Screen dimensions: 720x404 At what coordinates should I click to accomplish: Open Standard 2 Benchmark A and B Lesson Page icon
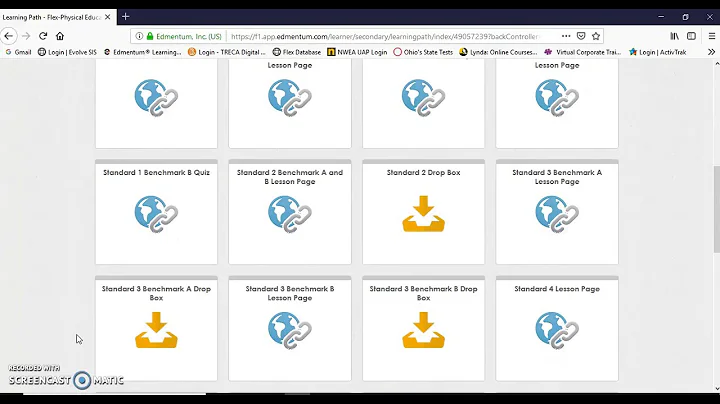[x=290, y=214]
